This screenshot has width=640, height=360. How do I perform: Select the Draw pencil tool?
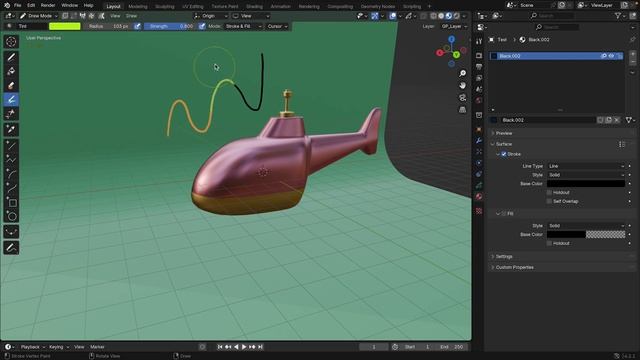pos(11,57)
